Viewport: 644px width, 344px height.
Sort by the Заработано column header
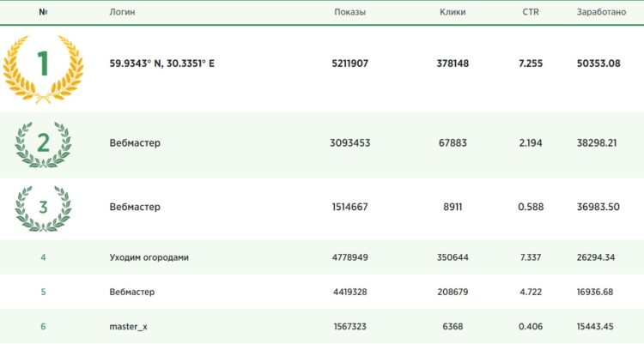[x=600, y=13]
